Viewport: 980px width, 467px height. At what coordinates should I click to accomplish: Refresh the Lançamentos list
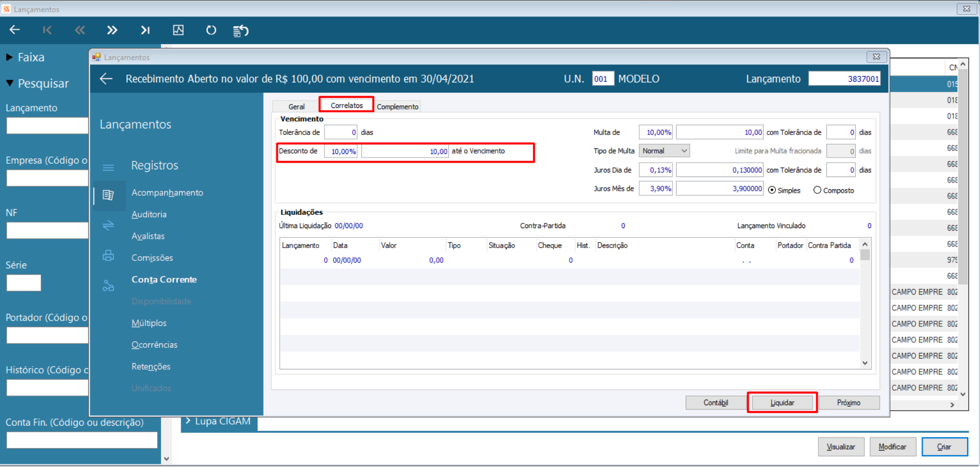click(211, 30)
